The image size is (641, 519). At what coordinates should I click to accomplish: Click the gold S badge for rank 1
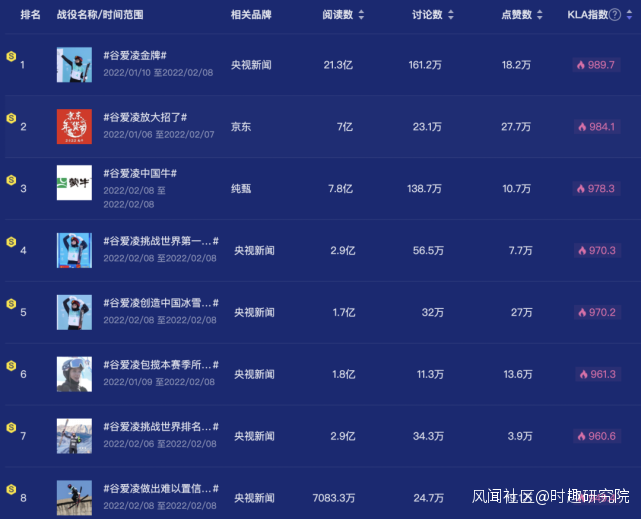[11, 56]
